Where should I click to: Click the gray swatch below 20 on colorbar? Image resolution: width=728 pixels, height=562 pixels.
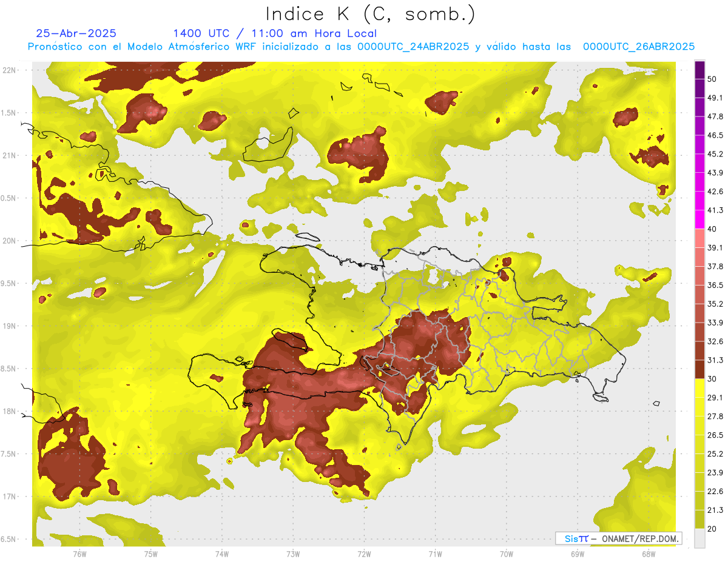point(699,538)
